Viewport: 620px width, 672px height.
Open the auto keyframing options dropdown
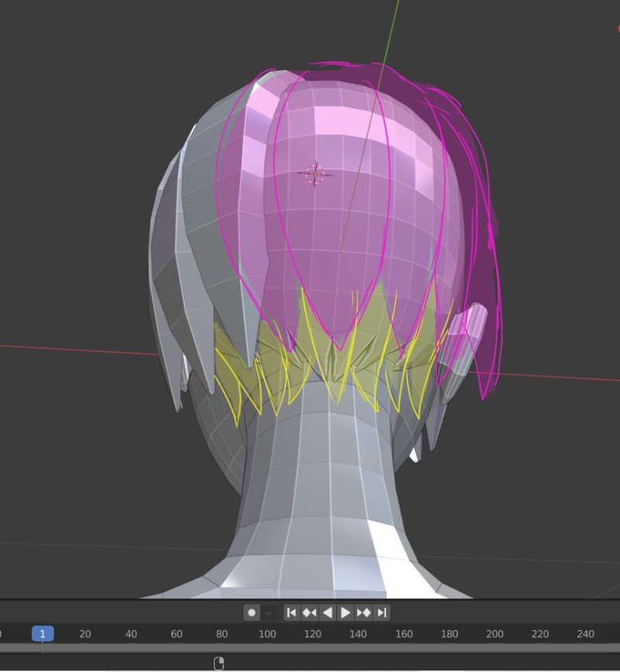(x=269, y=613)
